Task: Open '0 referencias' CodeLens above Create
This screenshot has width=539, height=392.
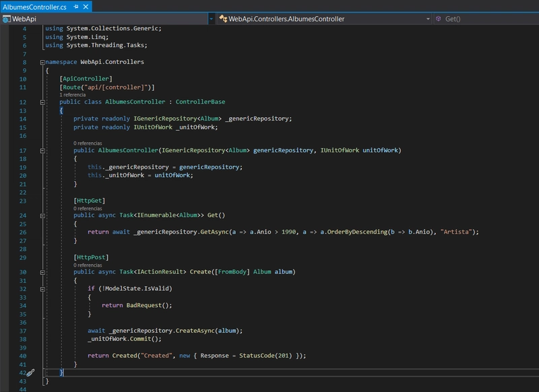Action: click(88, 265)
